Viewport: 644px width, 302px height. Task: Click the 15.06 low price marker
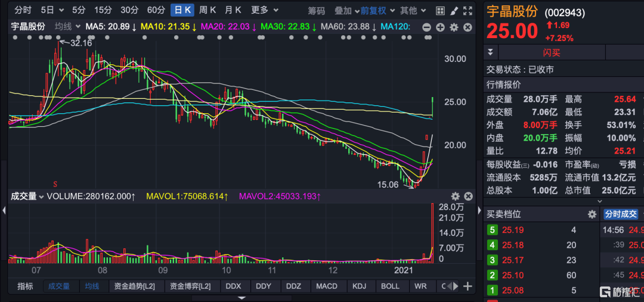click(x=388, y=185)
